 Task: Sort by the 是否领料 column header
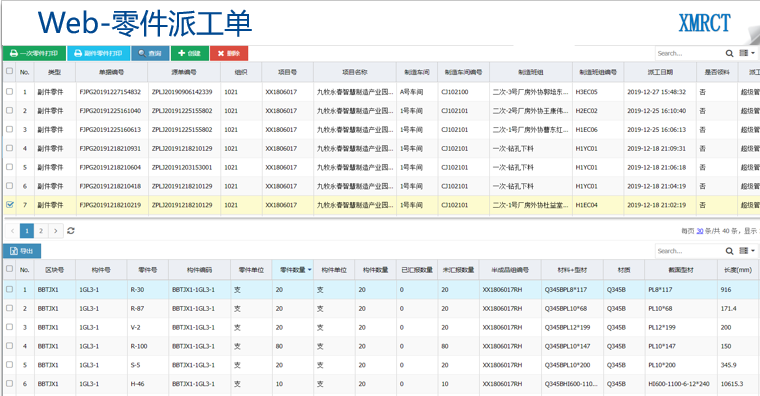pos(717,72)
